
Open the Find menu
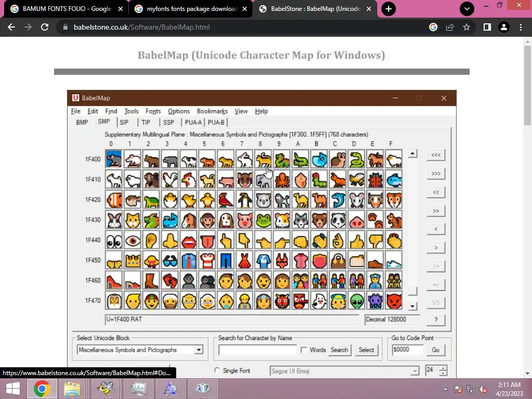coord(111,111)
